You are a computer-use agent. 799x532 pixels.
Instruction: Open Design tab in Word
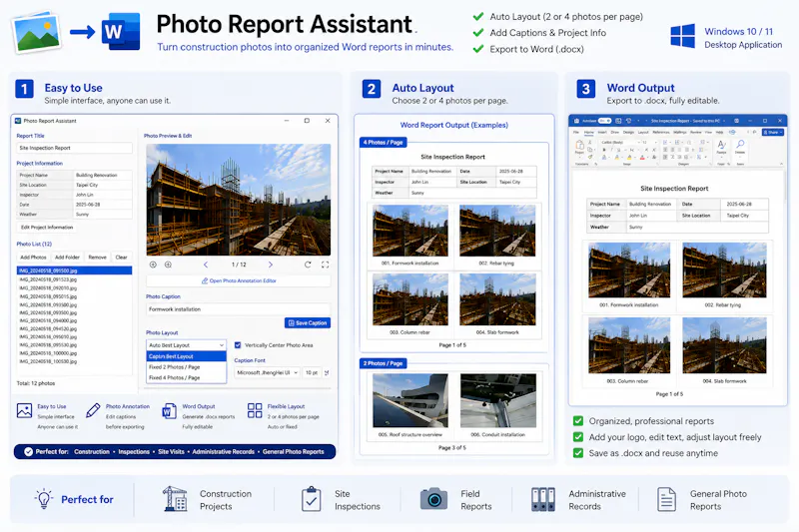click(628, 133)
